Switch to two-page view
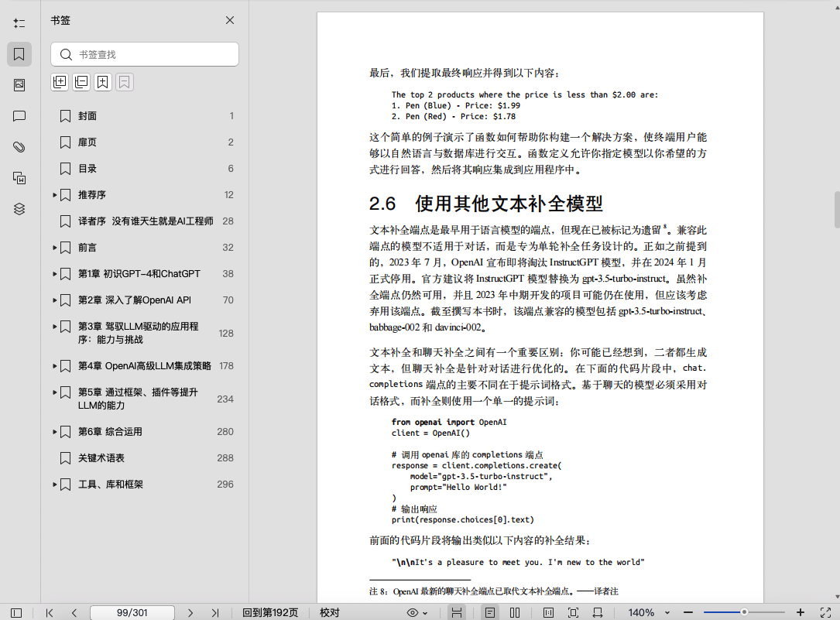Screen dimensions: 840x620 515,612
